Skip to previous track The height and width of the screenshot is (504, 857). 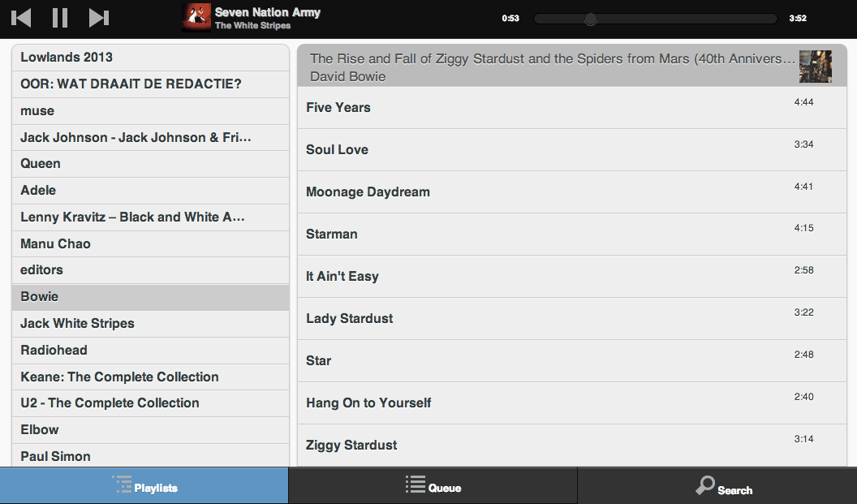point(22,18)
